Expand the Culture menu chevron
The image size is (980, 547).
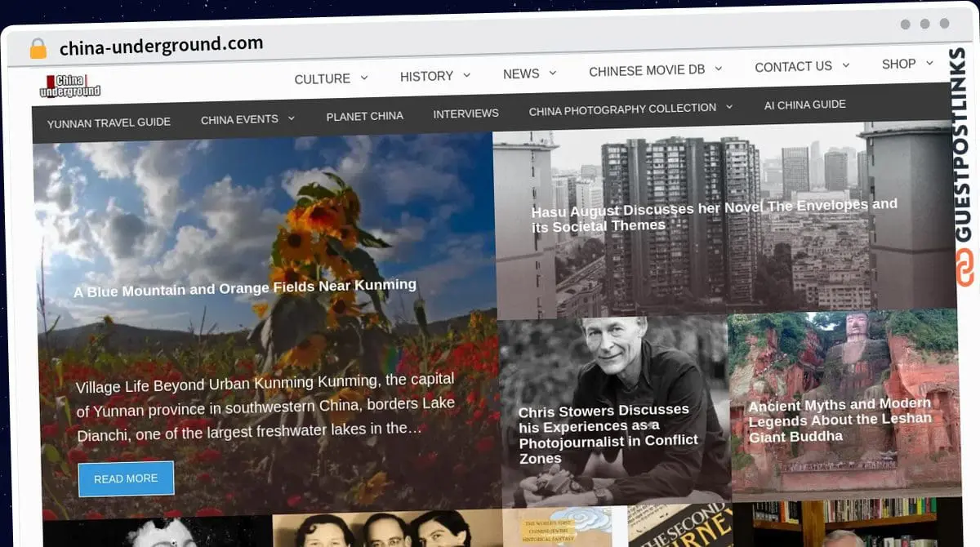[364, 78]
